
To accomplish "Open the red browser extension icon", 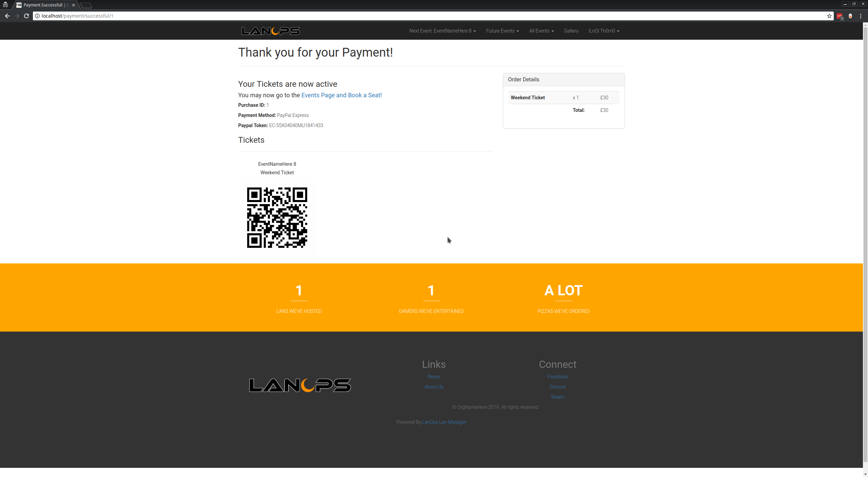I will coord(839,16).
